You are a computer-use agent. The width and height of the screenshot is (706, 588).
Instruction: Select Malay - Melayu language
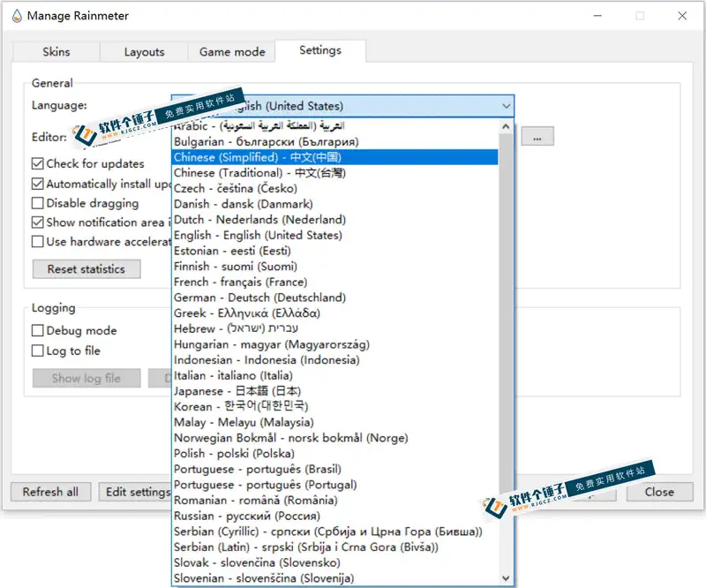point(335,422)
